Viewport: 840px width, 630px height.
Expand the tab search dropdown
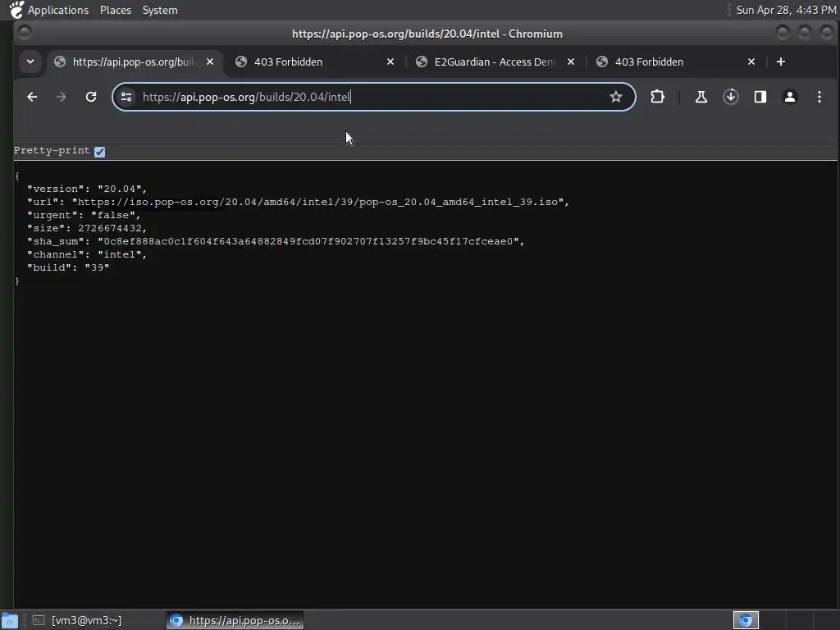coord(30,62)
